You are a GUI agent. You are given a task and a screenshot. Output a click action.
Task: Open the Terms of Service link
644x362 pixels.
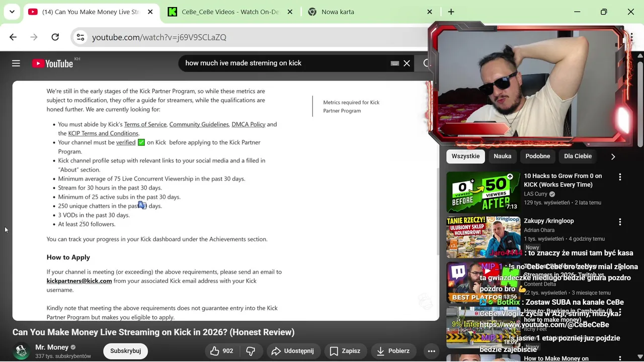[x=145, y=124]
